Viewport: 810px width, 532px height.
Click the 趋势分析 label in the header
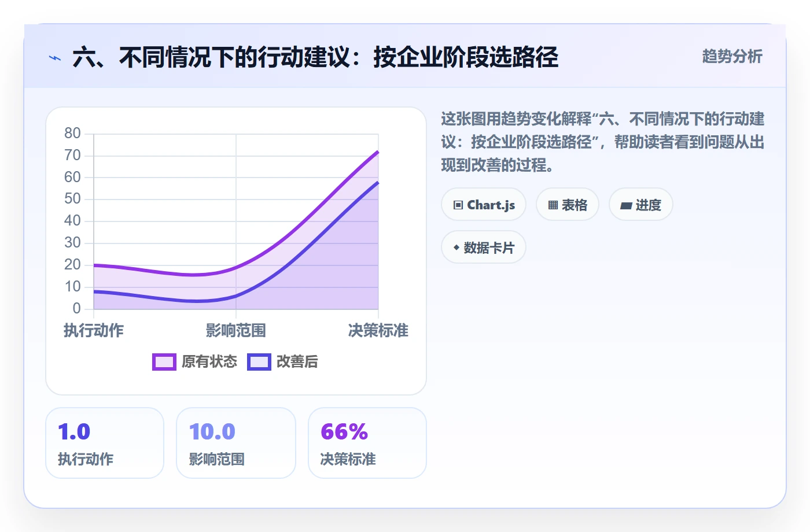tap(732, 57)
